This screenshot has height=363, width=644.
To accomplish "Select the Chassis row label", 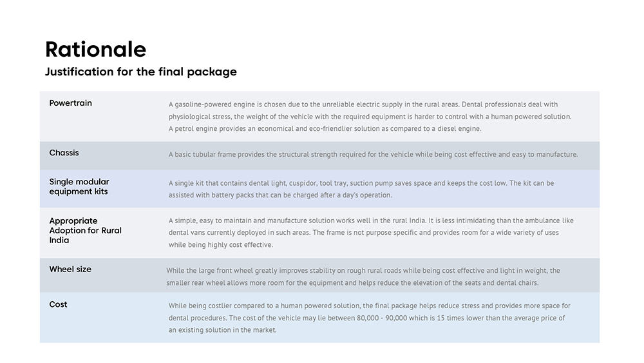I will pos(64,153).
